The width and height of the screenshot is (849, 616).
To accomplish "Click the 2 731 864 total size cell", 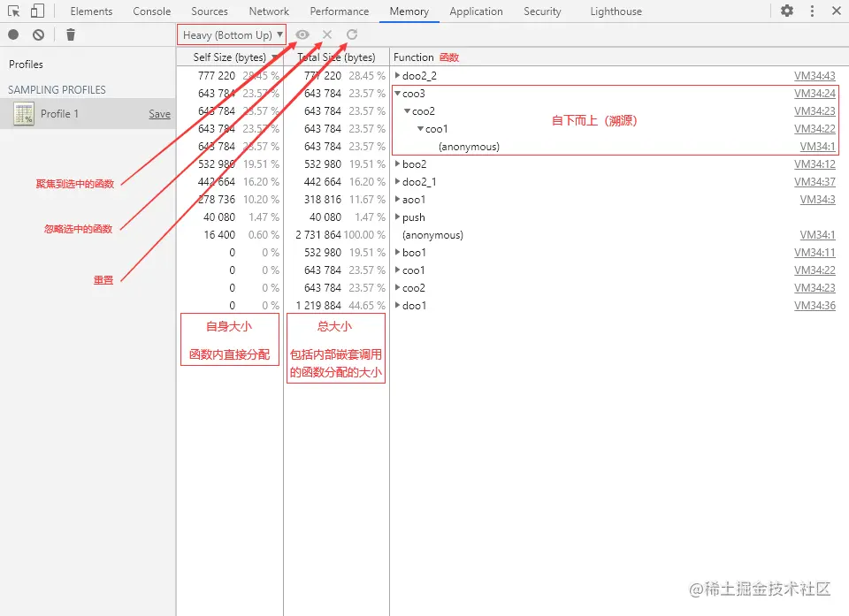I will (x=318, y=235).
